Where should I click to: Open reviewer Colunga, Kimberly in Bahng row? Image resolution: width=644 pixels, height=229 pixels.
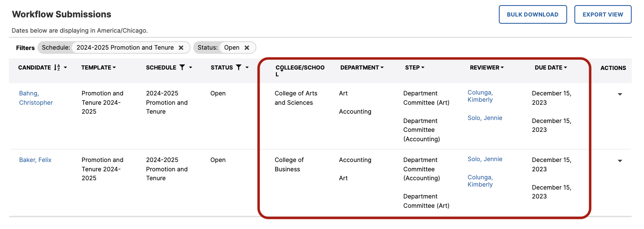(x=480, y=96)
